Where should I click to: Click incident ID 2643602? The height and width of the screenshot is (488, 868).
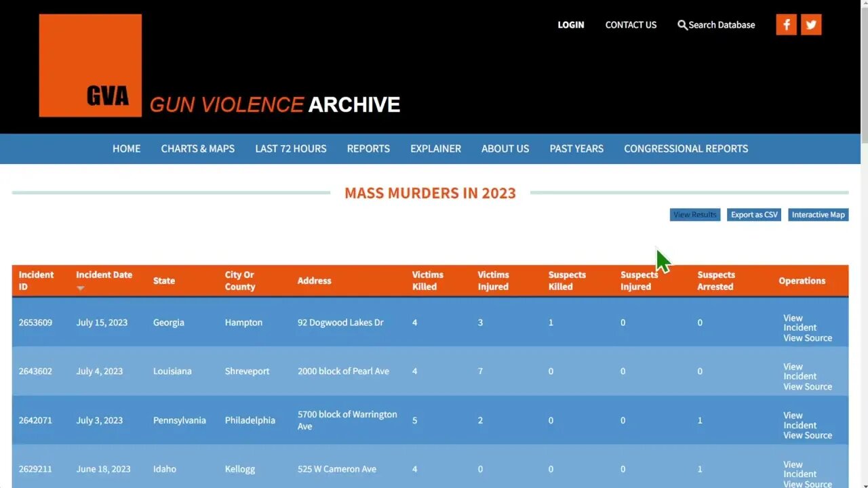pyautogui.click(x=35, y=371)
